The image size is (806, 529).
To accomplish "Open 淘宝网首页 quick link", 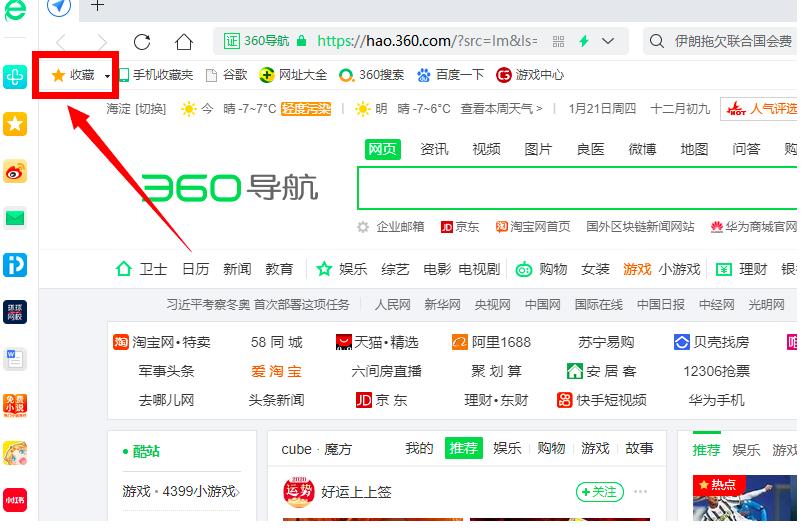I will 533,227.
